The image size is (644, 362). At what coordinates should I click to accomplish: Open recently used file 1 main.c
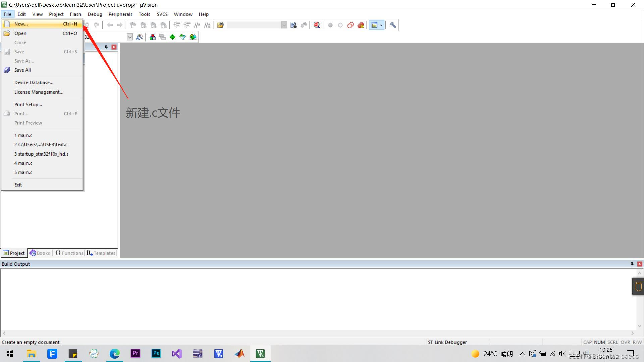23,135
